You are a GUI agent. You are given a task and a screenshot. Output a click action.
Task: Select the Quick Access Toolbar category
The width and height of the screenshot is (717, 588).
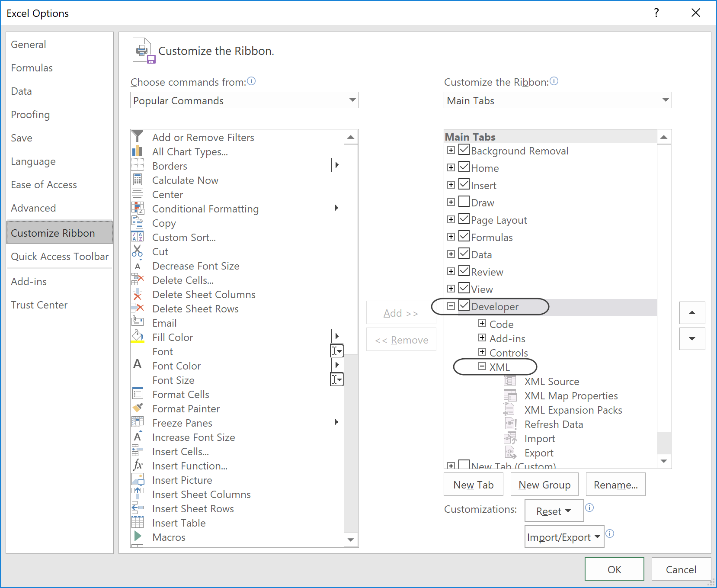tap(60, 257)
